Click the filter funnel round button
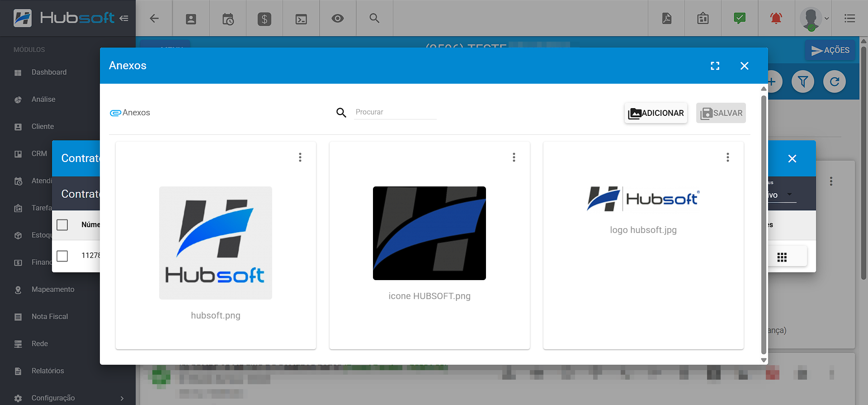Image resolution: width=868 pixels, height=405 pixels. [803, 82]
